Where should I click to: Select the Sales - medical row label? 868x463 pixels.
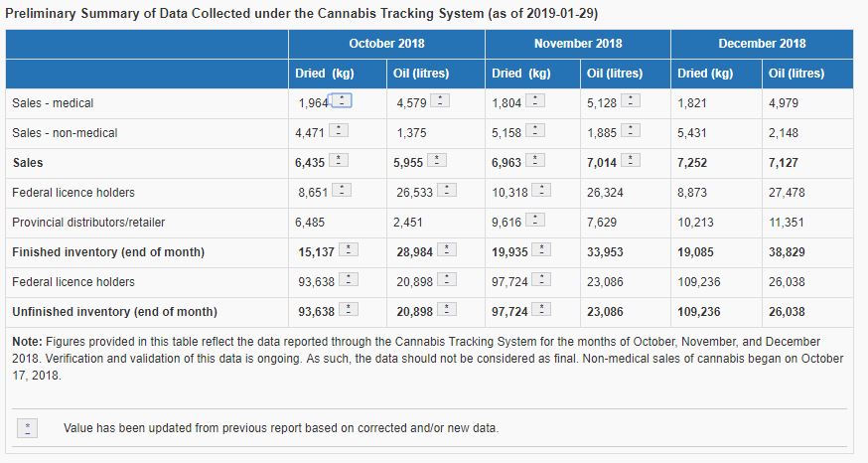(x=53, y=103)
